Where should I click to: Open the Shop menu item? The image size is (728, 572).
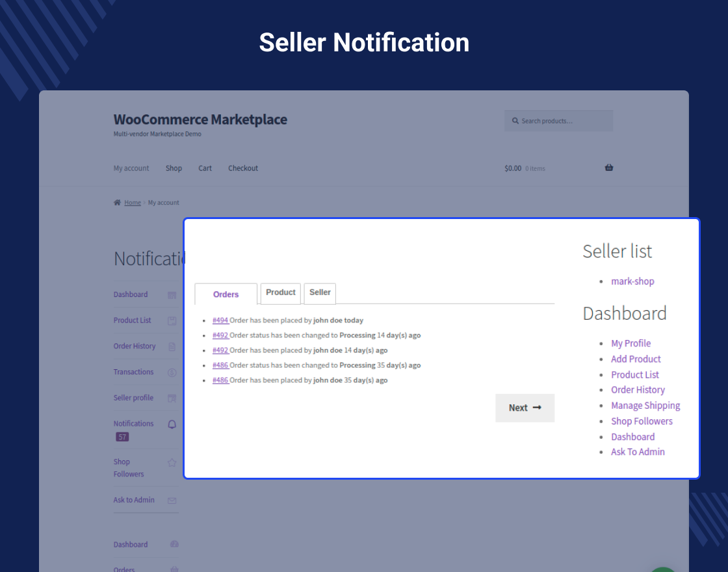coord(174,168)
